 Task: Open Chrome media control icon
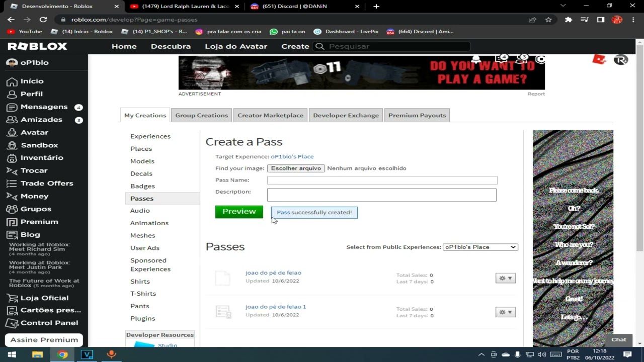point(584,20)
